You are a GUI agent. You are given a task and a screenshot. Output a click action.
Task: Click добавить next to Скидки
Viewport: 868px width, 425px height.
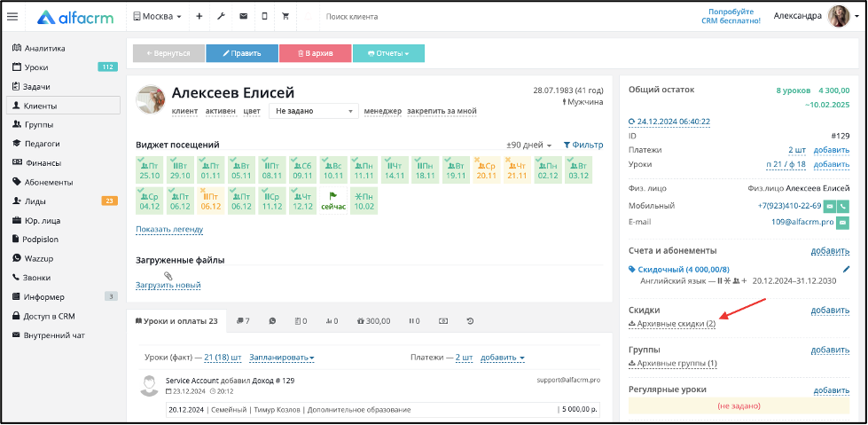(831, 311)
